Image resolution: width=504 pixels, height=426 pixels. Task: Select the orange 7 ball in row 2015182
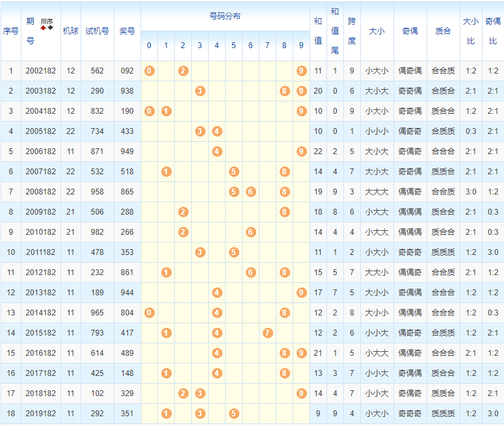[267, 333]
